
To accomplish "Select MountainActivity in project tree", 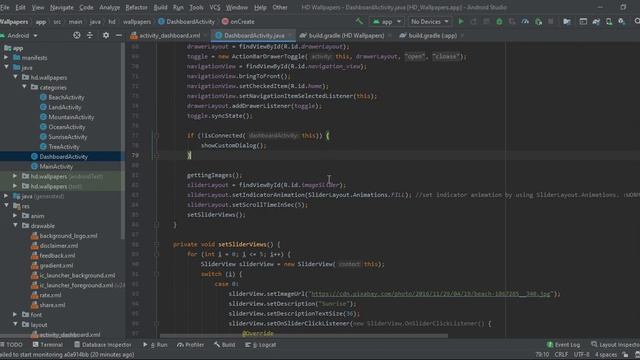I will [x=71, y=117].
